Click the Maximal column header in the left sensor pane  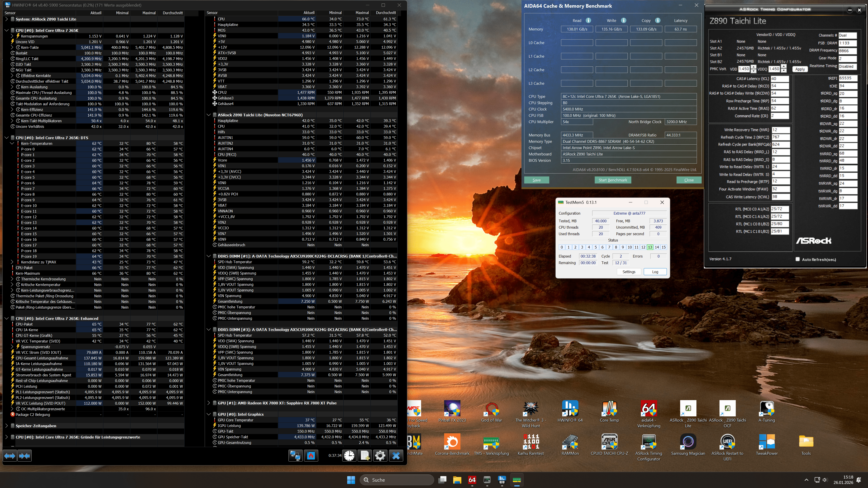point(149,13)
